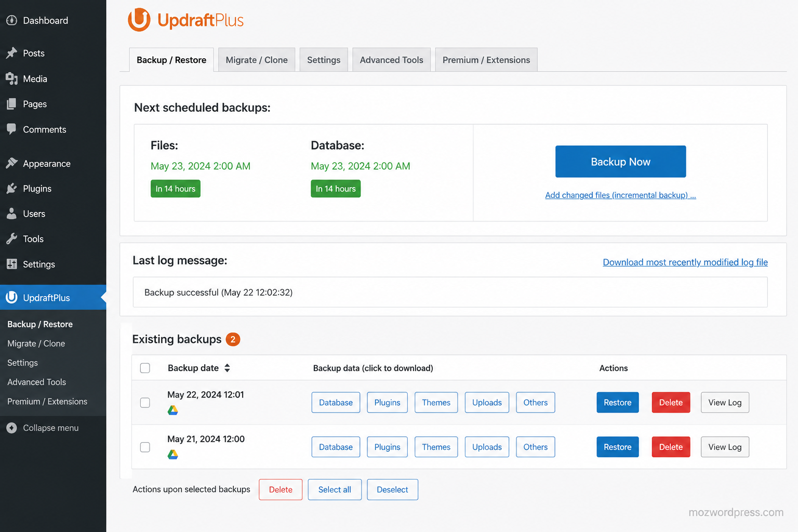Open Premium / Extensions in sidebar submenu

coord(47,401)
